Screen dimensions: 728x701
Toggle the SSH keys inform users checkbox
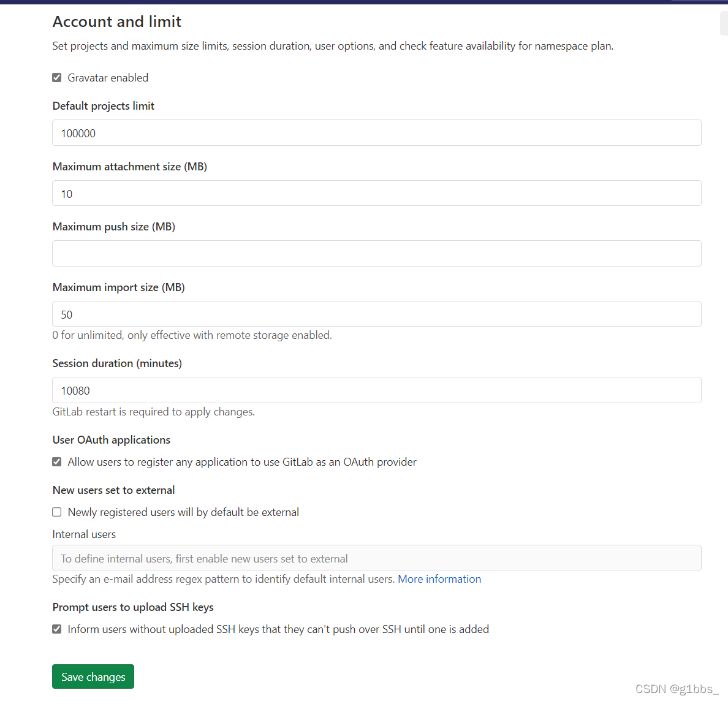tap(56, 629)
